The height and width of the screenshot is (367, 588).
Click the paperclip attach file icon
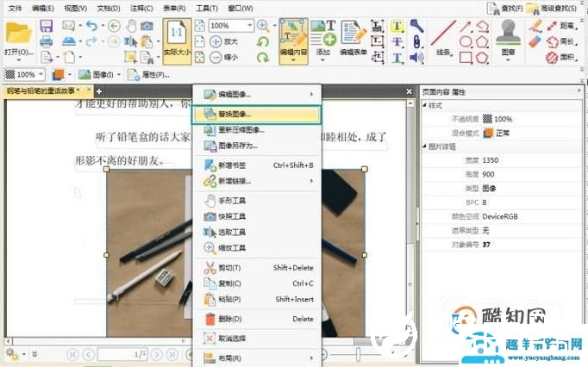[416, 41]
